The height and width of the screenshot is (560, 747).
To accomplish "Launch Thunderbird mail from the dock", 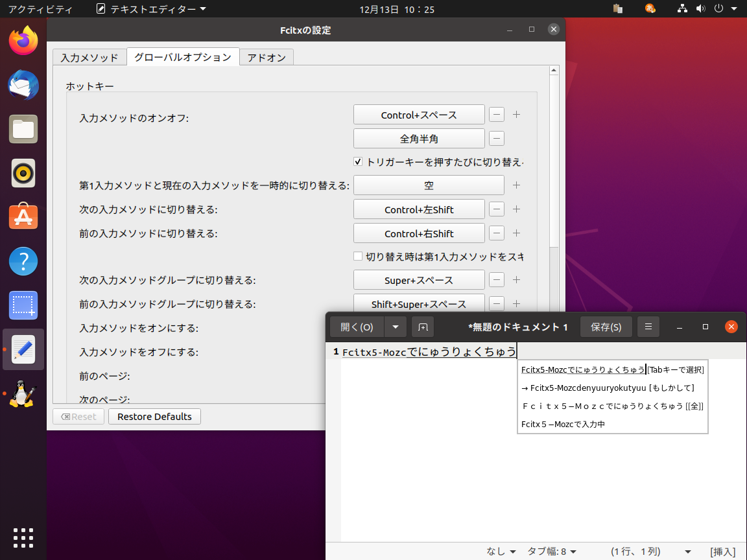I will 23,85.
